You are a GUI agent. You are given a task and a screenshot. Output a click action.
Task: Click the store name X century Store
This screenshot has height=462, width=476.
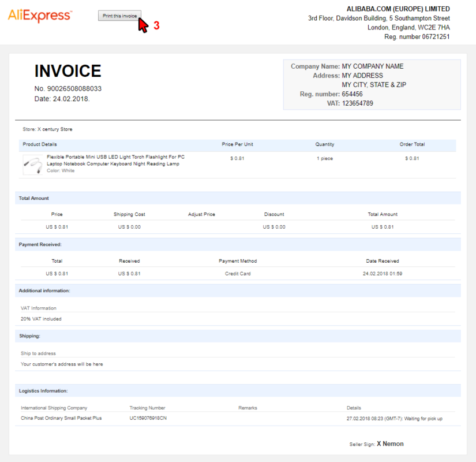pos(55,129)
